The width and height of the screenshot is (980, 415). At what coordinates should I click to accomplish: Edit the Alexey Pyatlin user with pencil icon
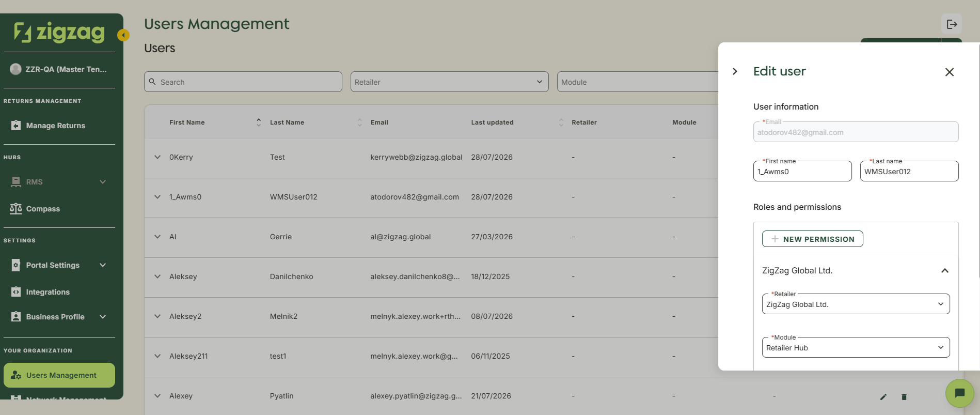[x=883, y=397]
